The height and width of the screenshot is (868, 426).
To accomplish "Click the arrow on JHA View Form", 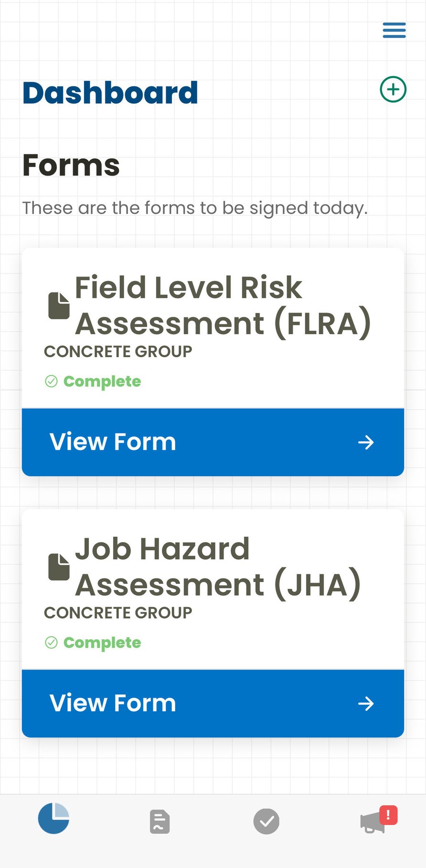I will (x=366, y=704).
